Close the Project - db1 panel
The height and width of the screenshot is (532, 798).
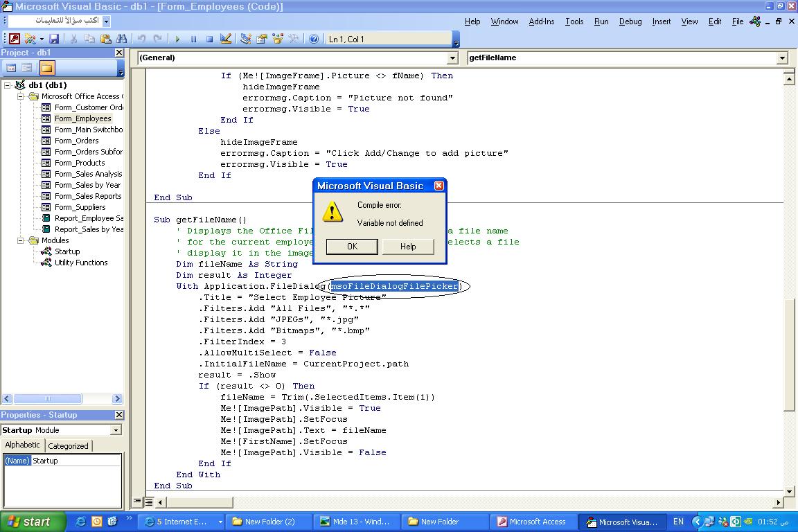click(x=119, y=53)
